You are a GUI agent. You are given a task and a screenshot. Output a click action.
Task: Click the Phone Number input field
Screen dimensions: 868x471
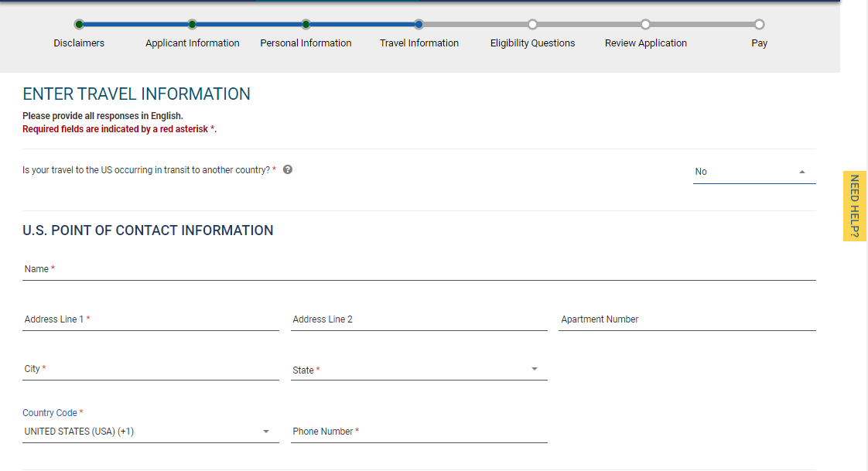(x=419, y=432)
